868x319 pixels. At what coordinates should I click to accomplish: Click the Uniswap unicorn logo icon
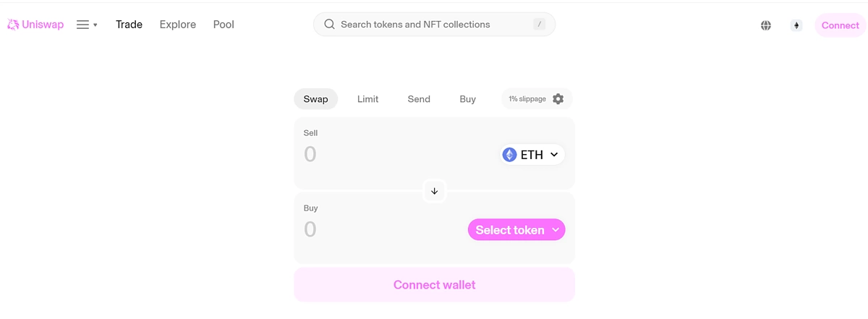point(13,25)
